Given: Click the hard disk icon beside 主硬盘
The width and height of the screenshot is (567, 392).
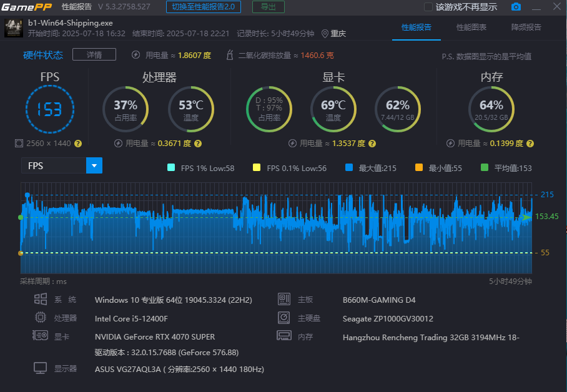Looking at the screenshot, I should click(284, 318).
